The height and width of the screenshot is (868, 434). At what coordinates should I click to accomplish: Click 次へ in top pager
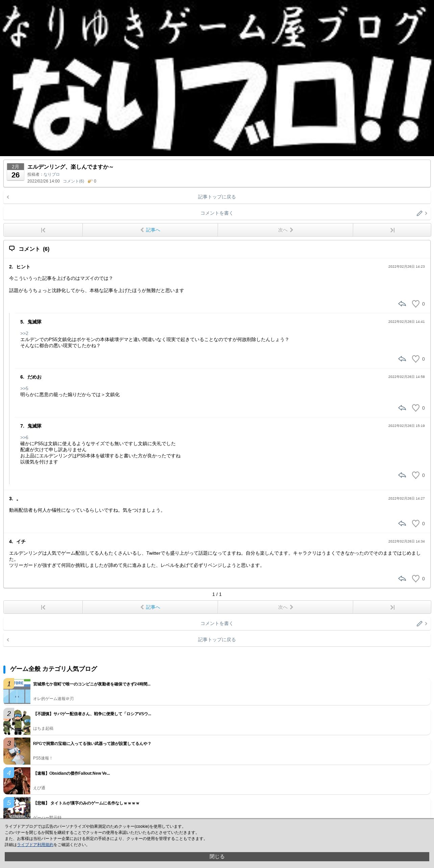pos(285,230)
